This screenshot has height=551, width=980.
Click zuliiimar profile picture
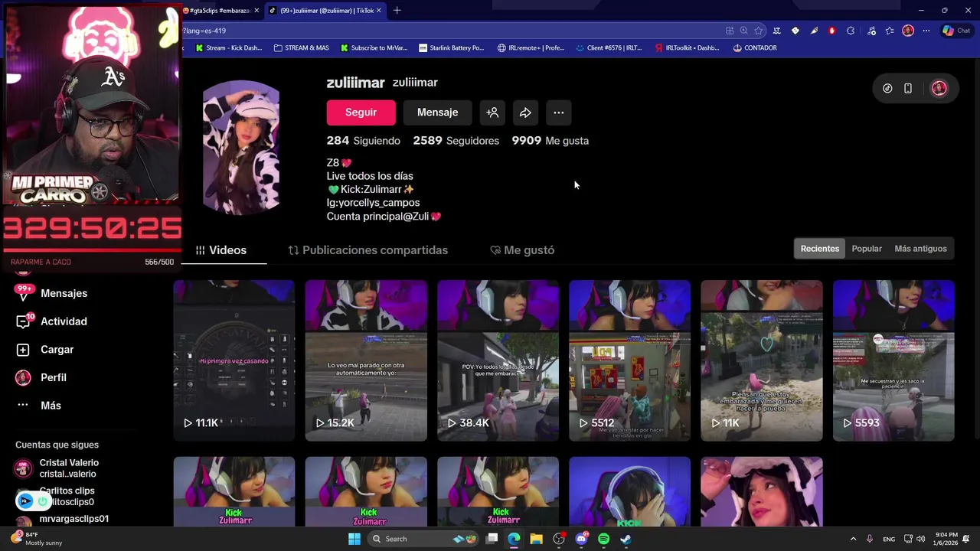(241, 147)
